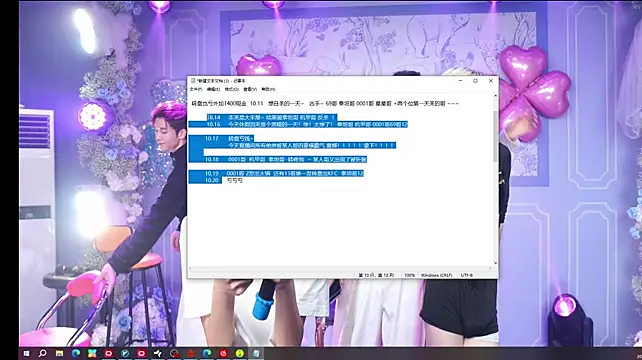
Task: Maximize the Notepad window
Action: [x=475, y=81]
